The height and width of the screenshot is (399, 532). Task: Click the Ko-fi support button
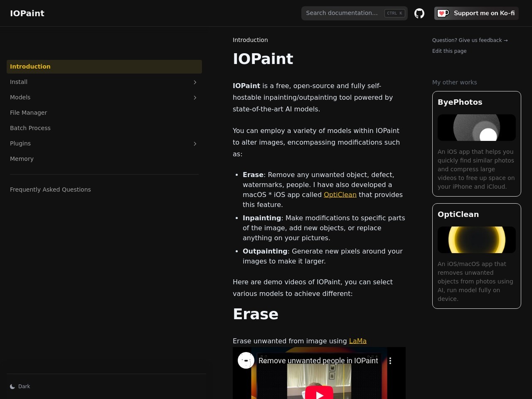coord(476,13)
